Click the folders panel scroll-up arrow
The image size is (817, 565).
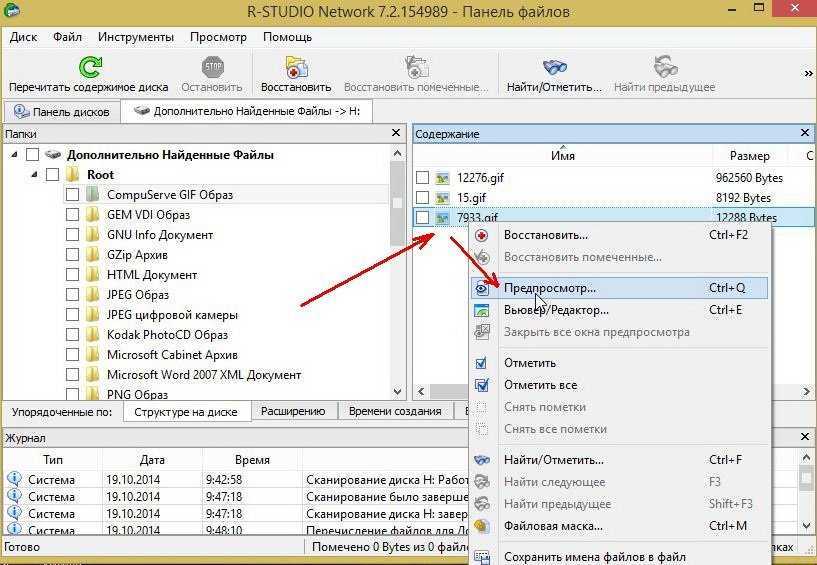(x=398, y=154)
